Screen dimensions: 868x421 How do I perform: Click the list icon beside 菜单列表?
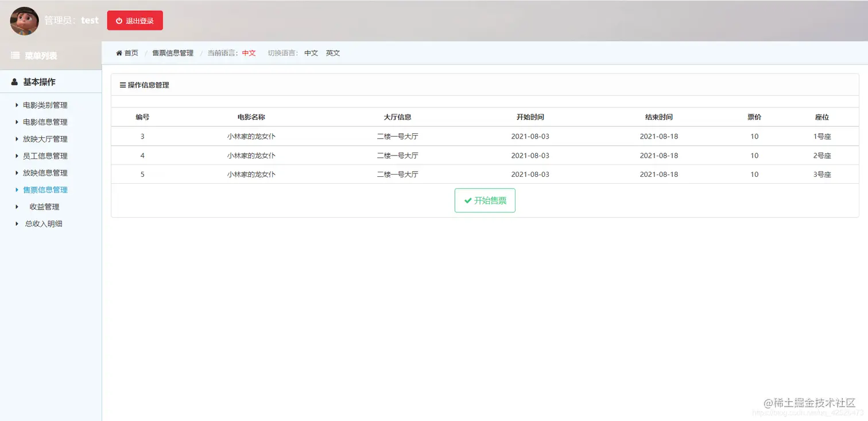[x=15, y=56]
